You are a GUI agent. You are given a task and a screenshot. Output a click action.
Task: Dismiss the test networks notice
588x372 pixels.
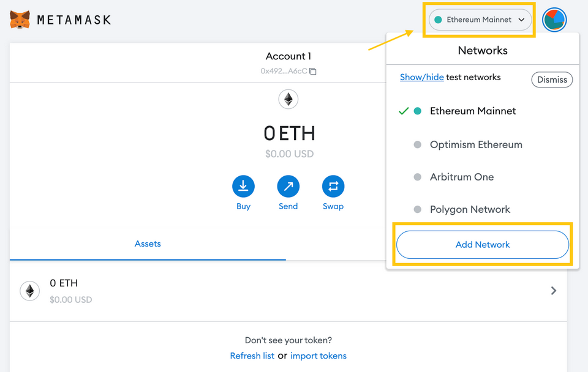(552, 80)
